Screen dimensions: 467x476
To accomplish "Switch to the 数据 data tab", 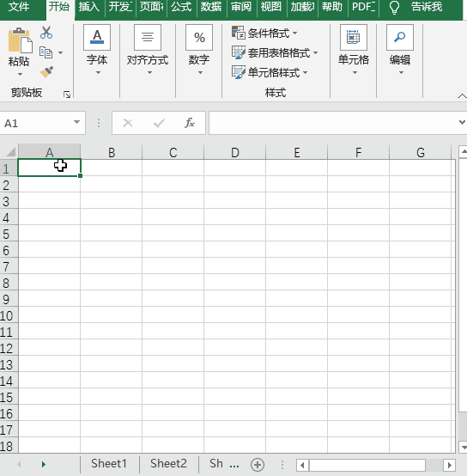I will 211,7.
